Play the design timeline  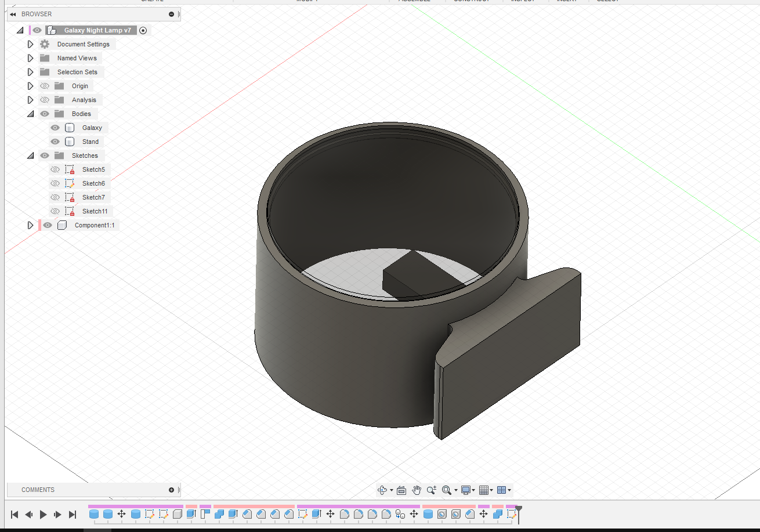click(x=44, y=514)
